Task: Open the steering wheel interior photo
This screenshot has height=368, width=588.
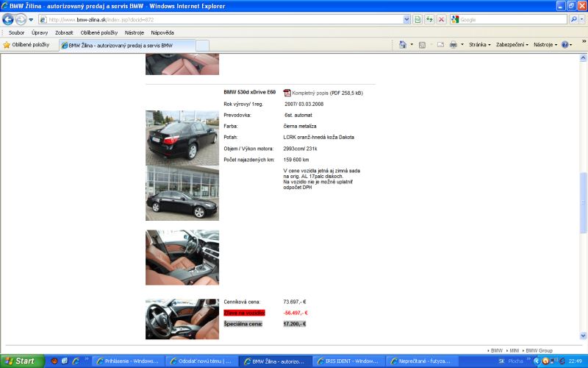Action: [x=182, y=319]
